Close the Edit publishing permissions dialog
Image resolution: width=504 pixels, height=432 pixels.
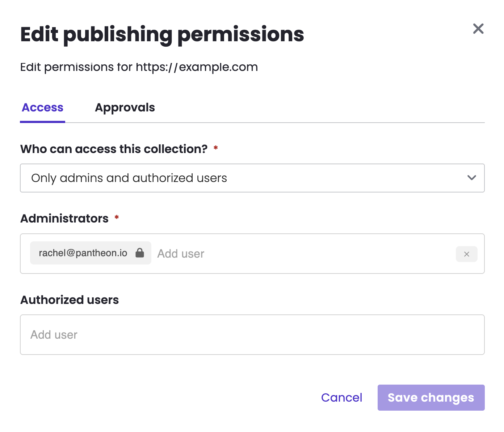pyautogui.click(x=478, y=29)
